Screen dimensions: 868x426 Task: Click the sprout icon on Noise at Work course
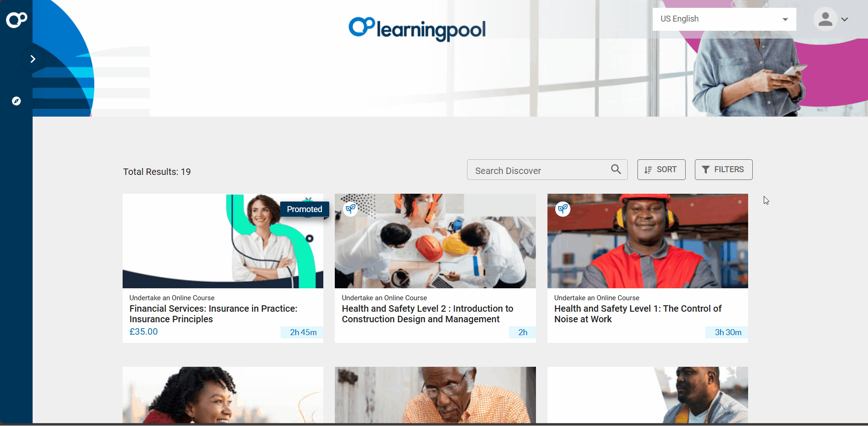(563, 209)
